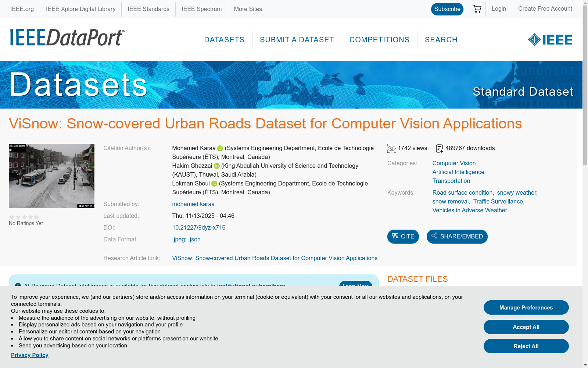The height and width of the screenshot is (368, 588).
Task: Select keyword snowy weather
Action: (517, 192)
